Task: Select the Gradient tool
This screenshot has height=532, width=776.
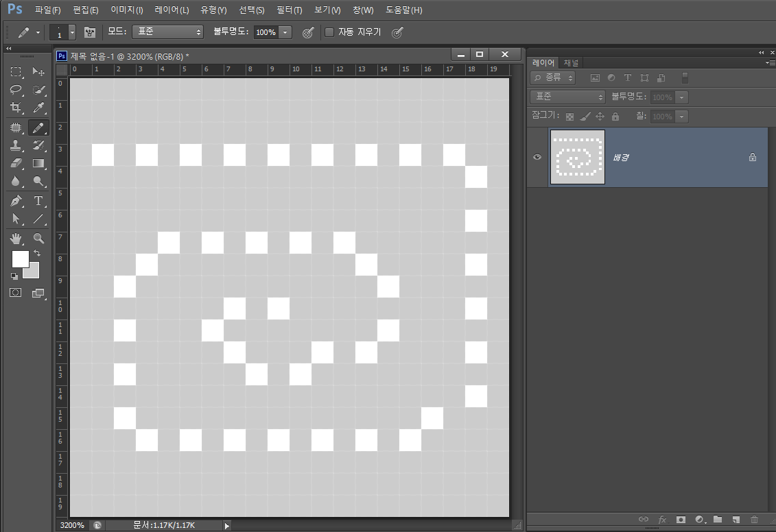Action: 38,163
